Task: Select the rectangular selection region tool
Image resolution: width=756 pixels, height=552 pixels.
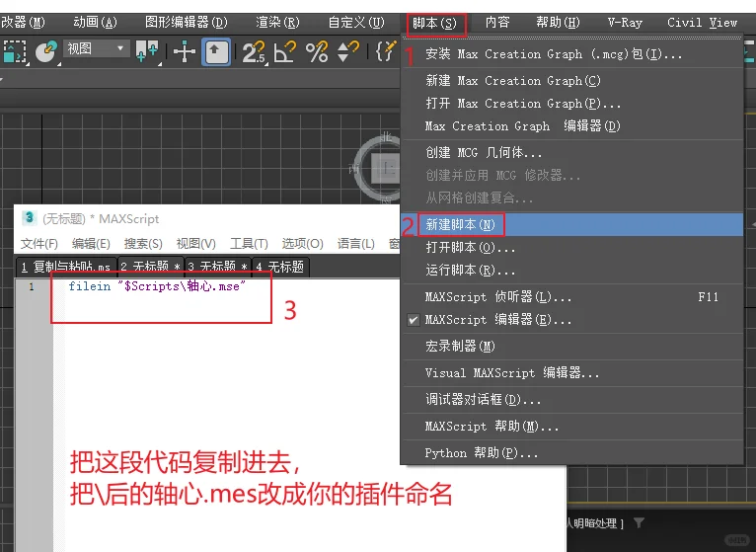Action: pyautogui.click(x=15, y=51)
